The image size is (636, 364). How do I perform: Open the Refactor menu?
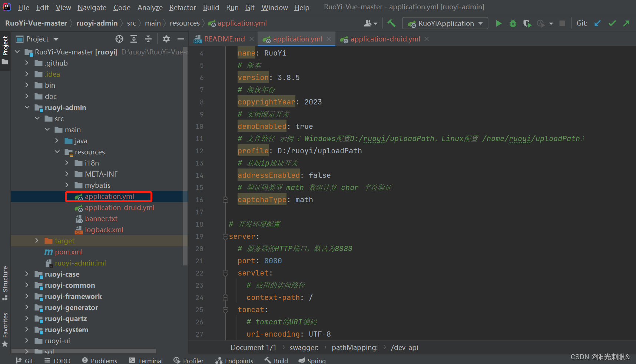tap(182, 7)
